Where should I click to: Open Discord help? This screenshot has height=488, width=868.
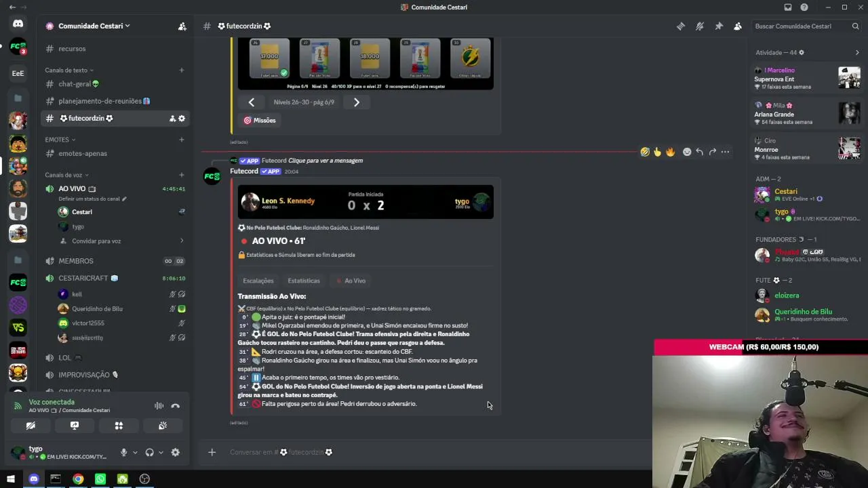(804, 7)
